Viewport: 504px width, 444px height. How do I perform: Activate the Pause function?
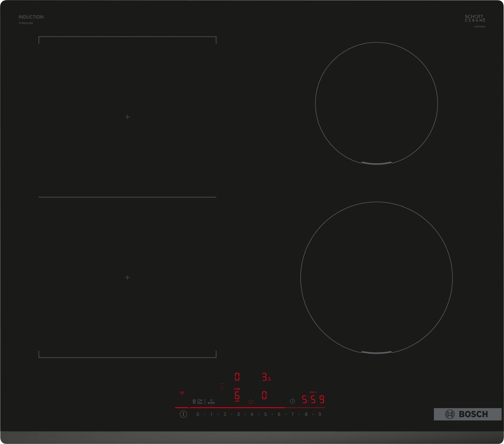click(194, 401)
